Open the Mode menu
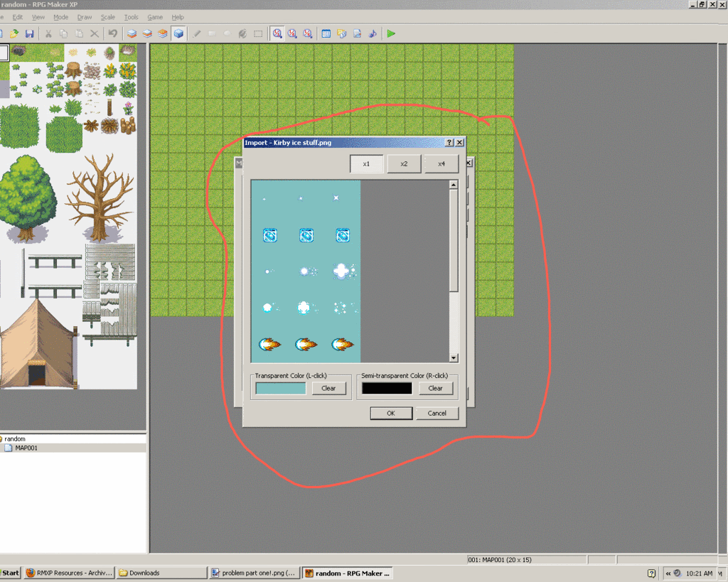728x582 pixels. (x=61, y=17)
